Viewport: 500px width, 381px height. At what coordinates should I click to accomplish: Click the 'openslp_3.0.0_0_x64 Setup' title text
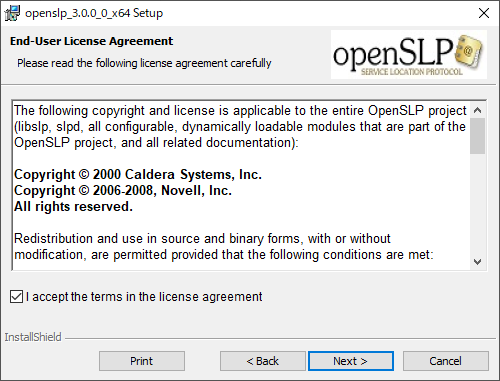point(94,13)
